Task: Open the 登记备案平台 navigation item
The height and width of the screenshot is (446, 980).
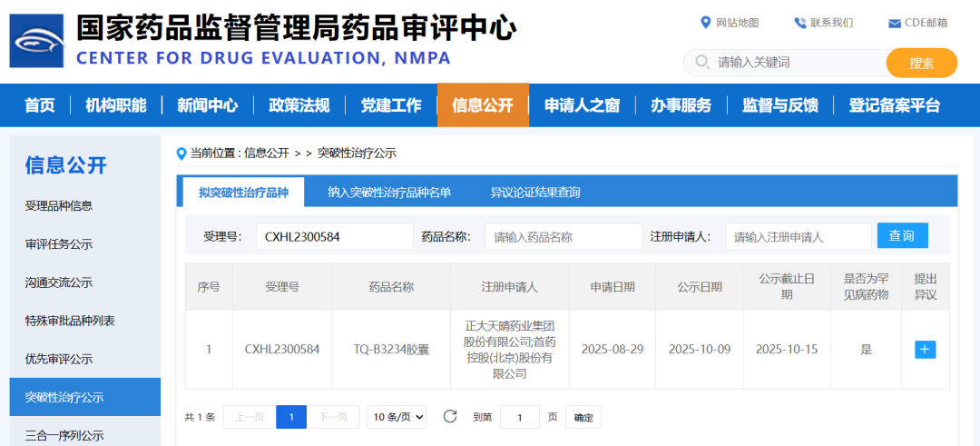Action: [895, 105]
